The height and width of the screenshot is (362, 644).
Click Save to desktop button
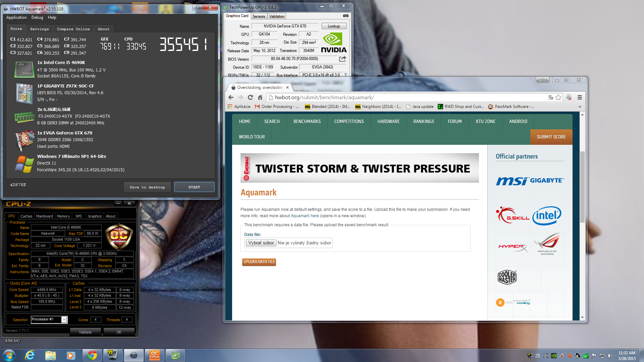[x=147, y=187]
